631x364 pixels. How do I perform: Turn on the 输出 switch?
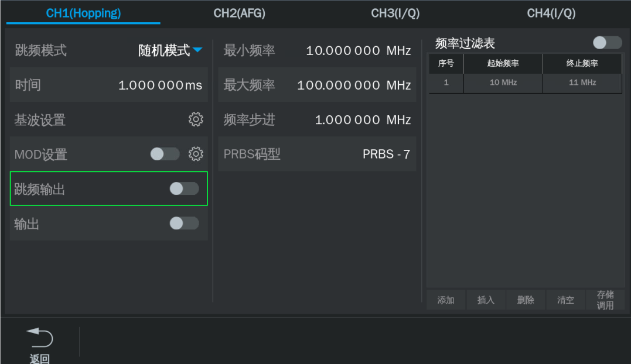[184, 224]
